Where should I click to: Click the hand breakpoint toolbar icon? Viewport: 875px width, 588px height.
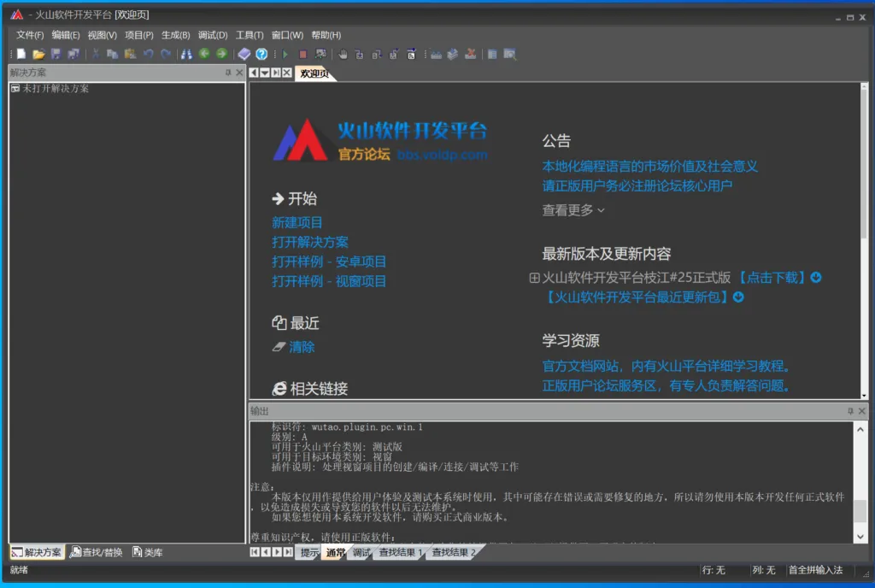coord(343,54)
